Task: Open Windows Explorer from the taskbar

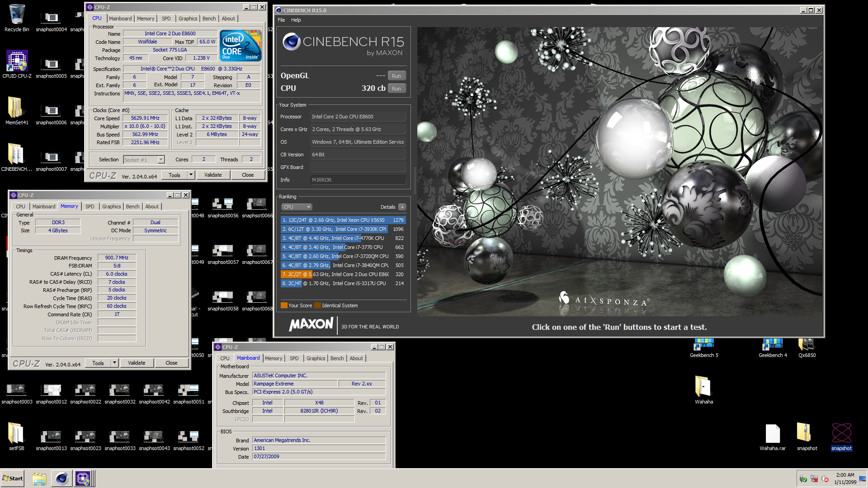Action: pyautogui.click(x=39, y=479)
